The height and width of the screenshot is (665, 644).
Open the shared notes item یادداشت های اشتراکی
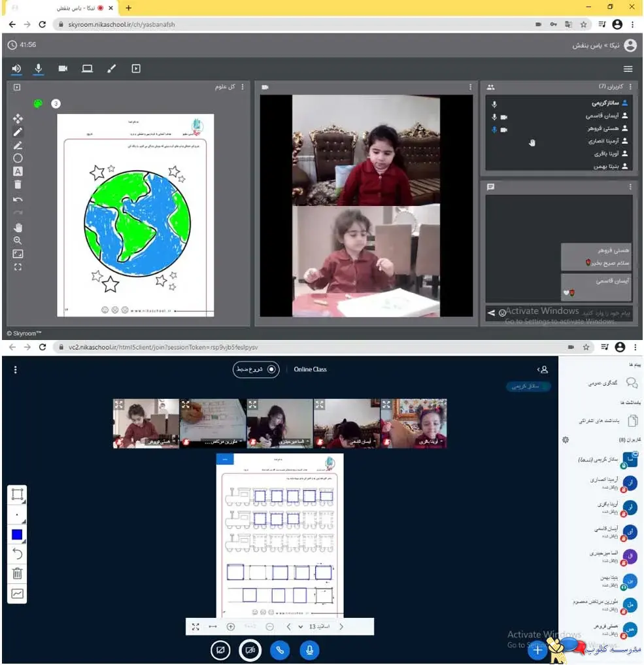(x=609, y=420)
